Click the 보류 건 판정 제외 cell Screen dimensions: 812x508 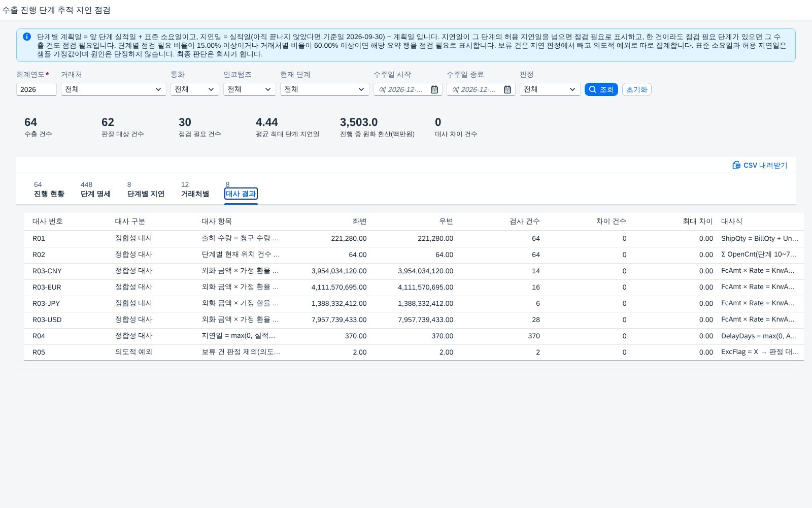pyautogui.click(x=241, y=352)
